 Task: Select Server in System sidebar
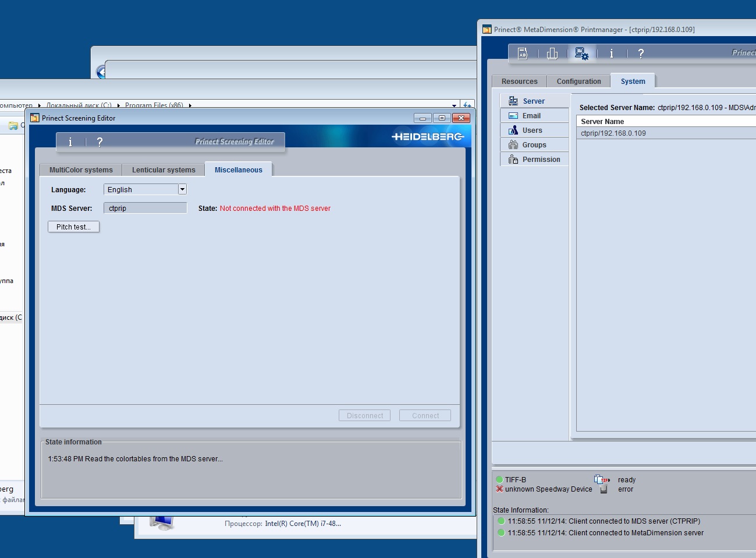click(x=534, y=101)
